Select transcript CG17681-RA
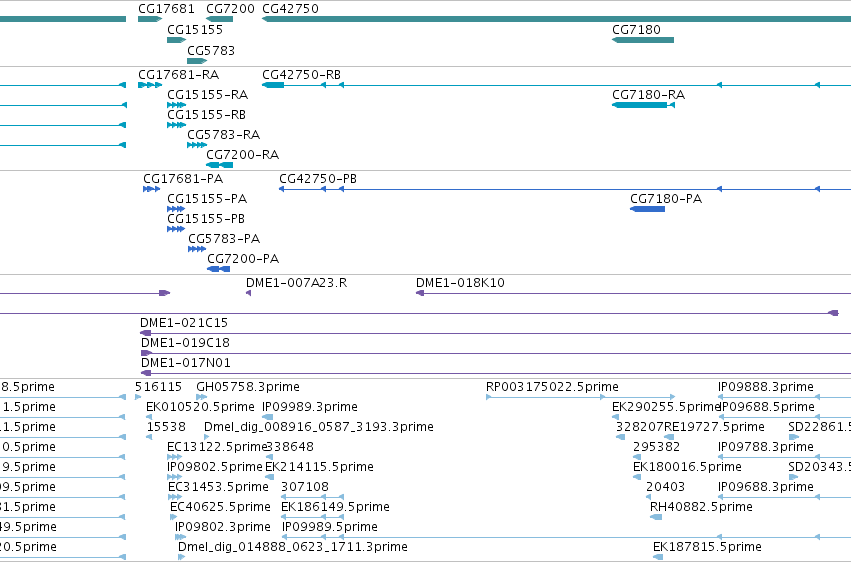This screenshot has height=562, width=851. tap(150, 85)
